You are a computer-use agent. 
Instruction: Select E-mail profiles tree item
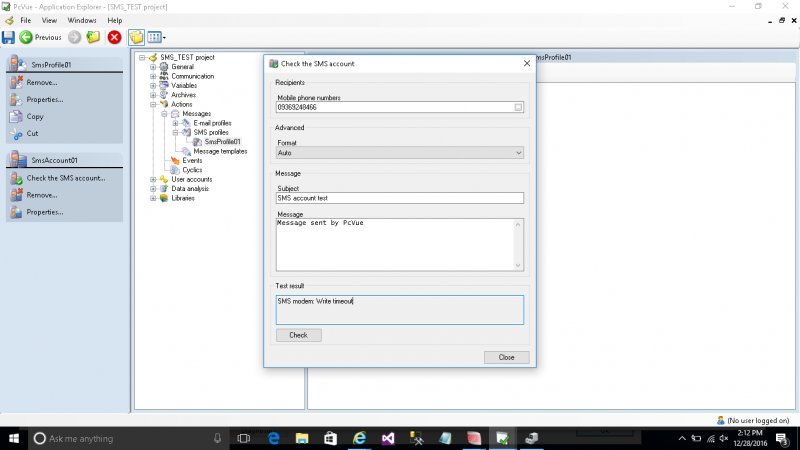(212, 123)
